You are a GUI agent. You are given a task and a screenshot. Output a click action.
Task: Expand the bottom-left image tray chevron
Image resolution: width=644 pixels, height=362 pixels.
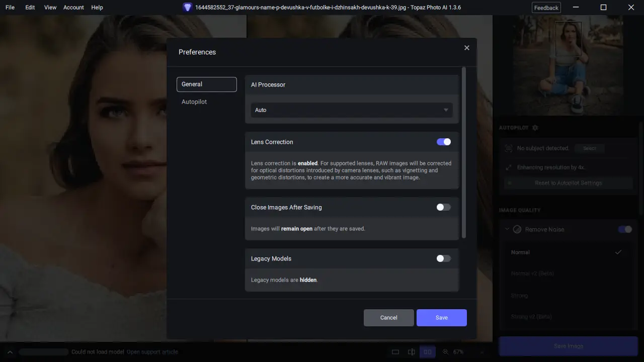[10, 352]
